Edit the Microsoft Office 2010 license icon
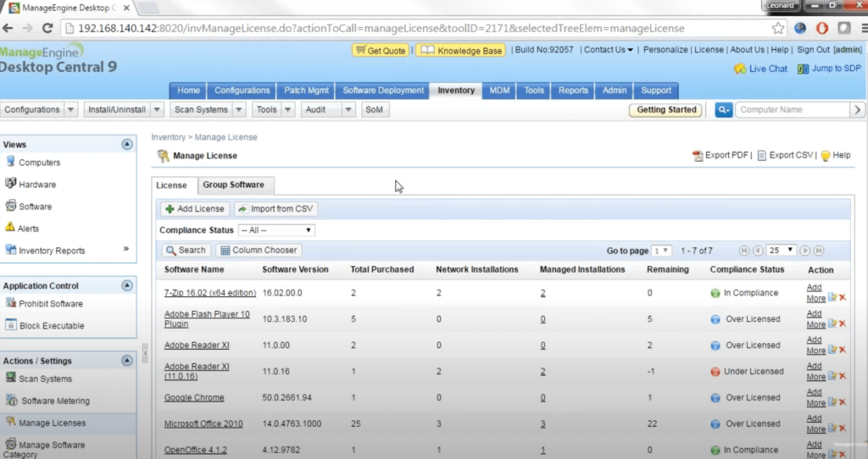Screen dimensions: 868x459 click(832, 428)
